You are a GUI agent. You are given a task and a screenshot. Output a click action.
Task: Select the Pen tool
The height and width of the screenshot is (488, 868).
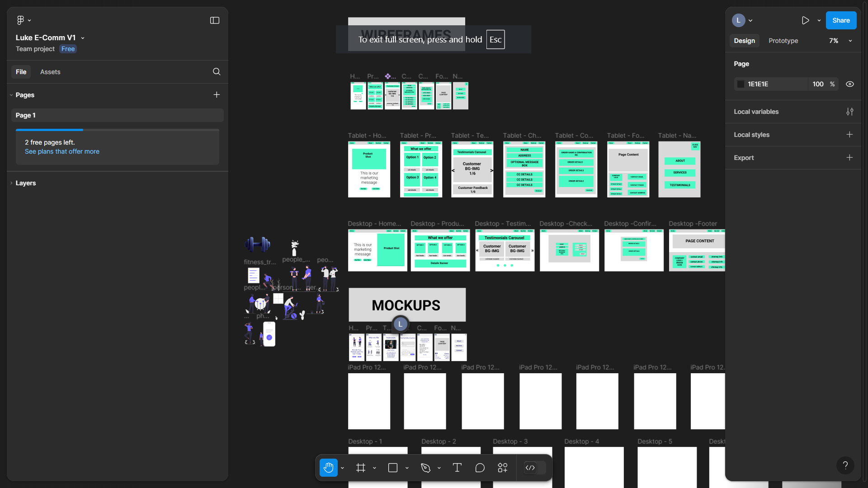pyautogui.click(x=425, y=468)
